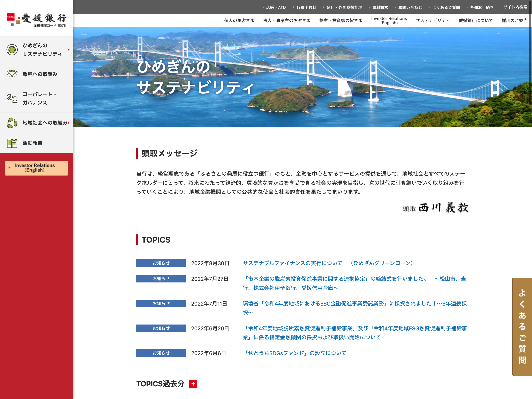The width and height of the screenshot is (532, 399).
Task: Expand the red arrow beside 地域社会への取組み
Action: click(x=69, y=123)
